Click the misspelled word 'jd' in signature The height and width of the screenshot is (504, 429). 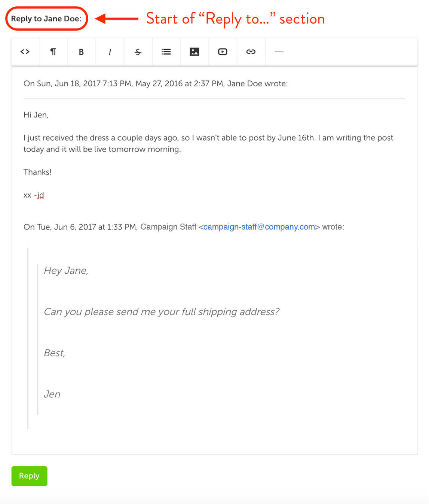click(x=40, y=195)
